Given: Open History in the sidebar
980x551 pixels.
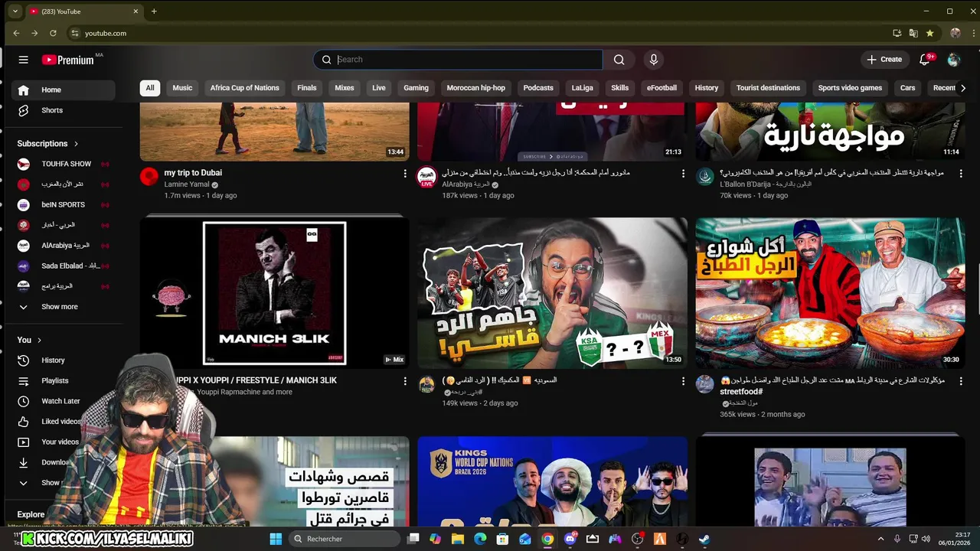Looking at the screenshot, I should [64, 360].
